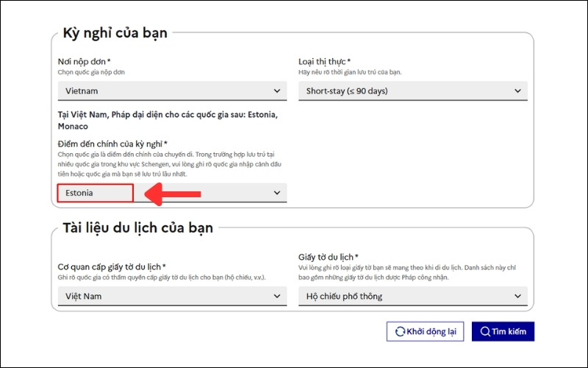Click the Cơ quan cấp giấy tờ du lịch label
Screen dimensions: 588x368
click(x=112, y=267)
